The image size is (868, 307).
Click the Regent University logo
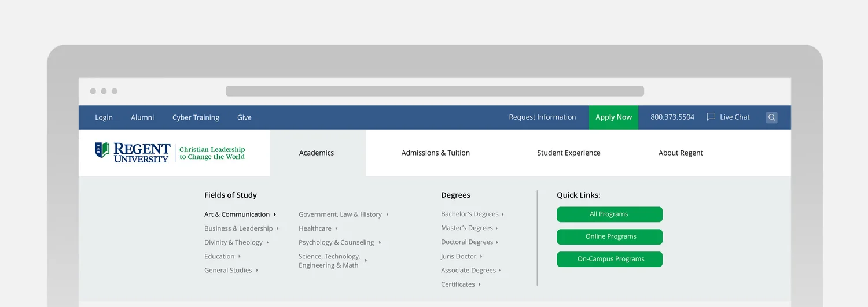pyautogui.click(x=133, y=153)
